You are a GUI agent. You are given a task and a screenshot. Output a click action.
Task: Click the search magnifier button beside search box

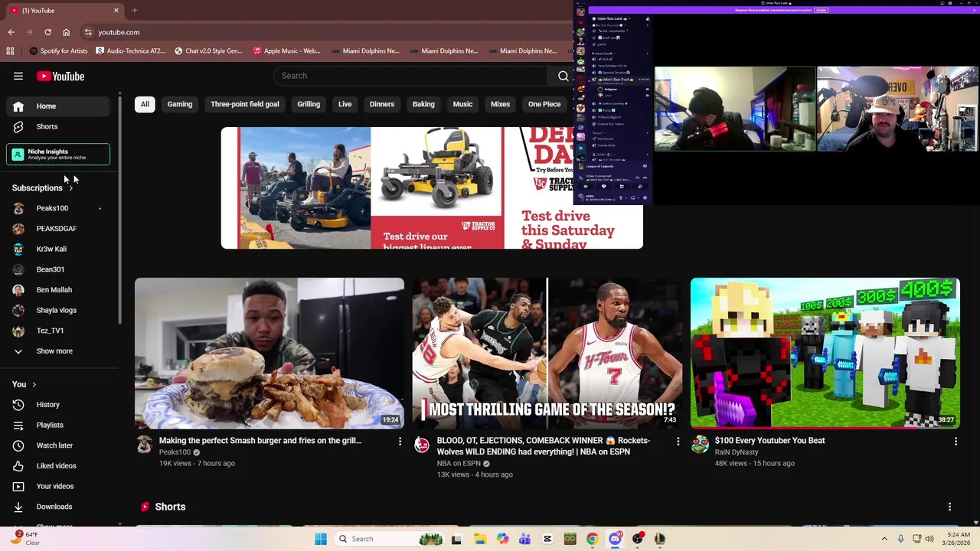[563, 76]
